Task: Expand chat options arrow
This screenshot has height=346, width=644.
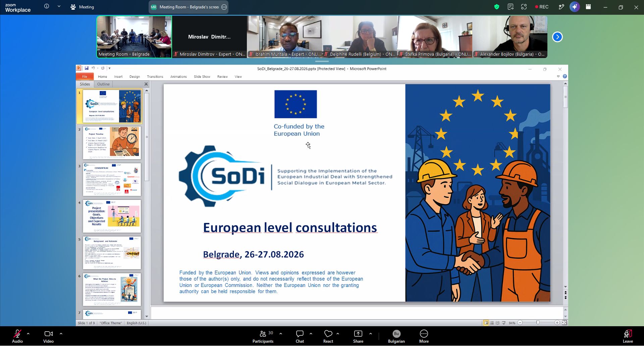Action: (311, 334)
